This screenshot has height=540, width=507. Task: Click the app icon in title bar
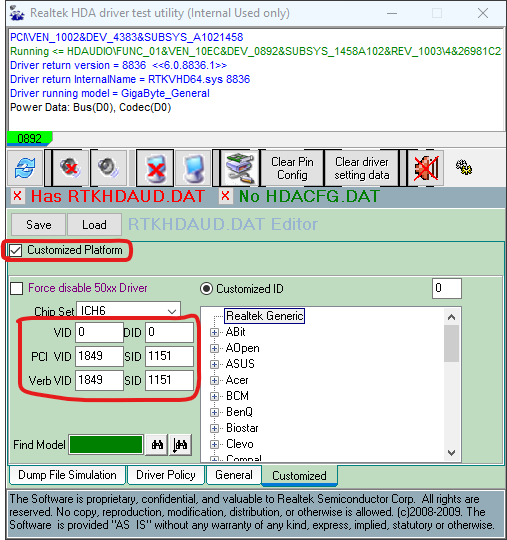point(17,13)
